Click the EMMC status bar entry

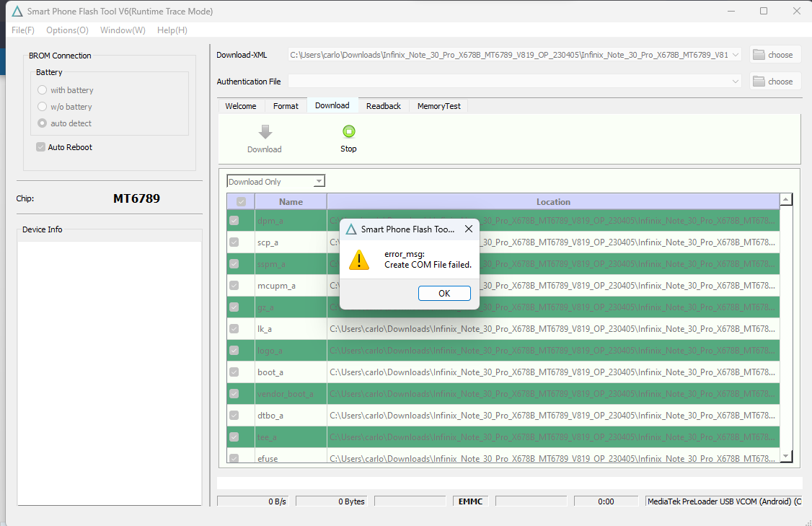470,501
